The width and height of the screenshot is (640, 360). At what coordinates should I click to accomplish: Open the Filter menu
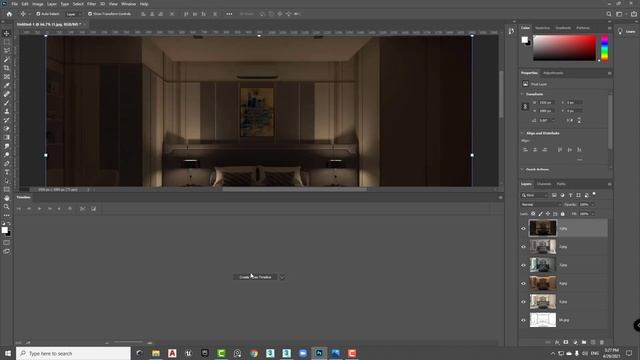tap(91, 4)
